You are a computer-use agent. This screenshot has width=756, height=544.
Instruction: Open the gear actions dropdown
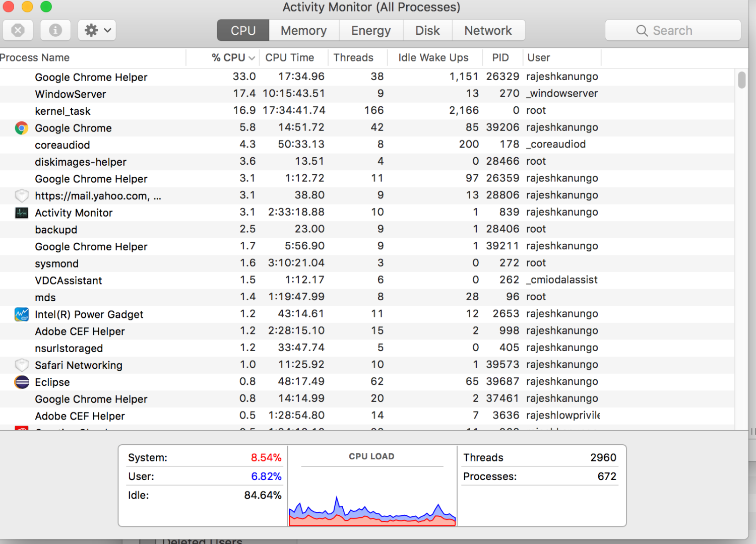[97, 30]
